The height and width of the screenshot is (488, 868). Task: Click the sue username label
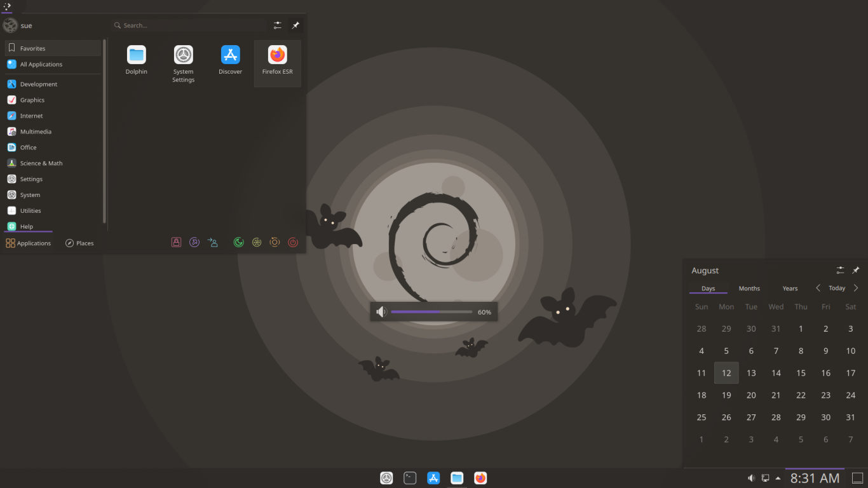pos(26,26)
